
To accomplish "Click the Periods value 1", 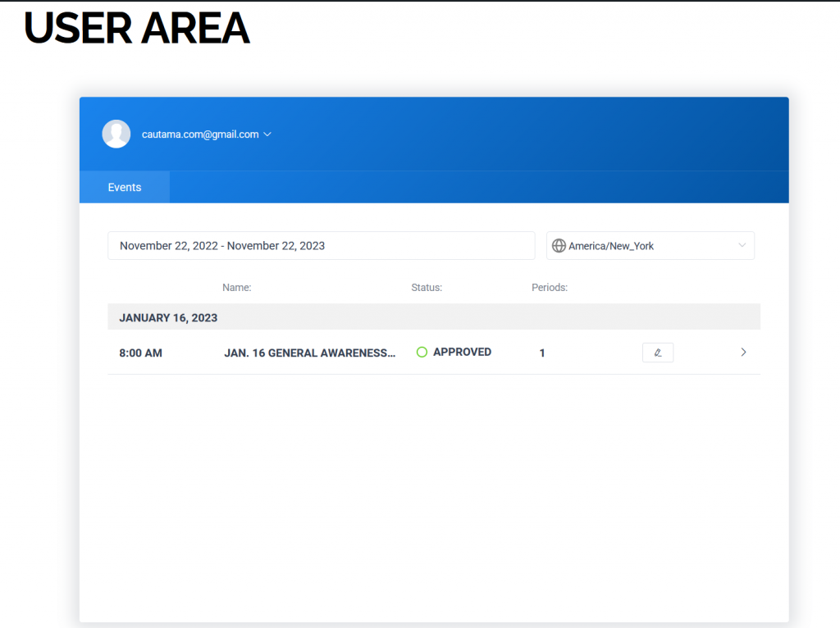I will tap(541, 353).
